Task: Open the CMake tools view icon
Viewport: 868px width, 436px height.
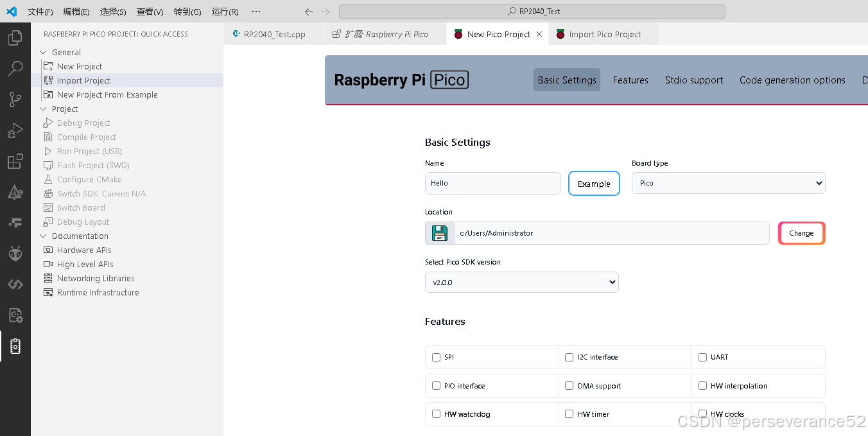Action: 15,192
